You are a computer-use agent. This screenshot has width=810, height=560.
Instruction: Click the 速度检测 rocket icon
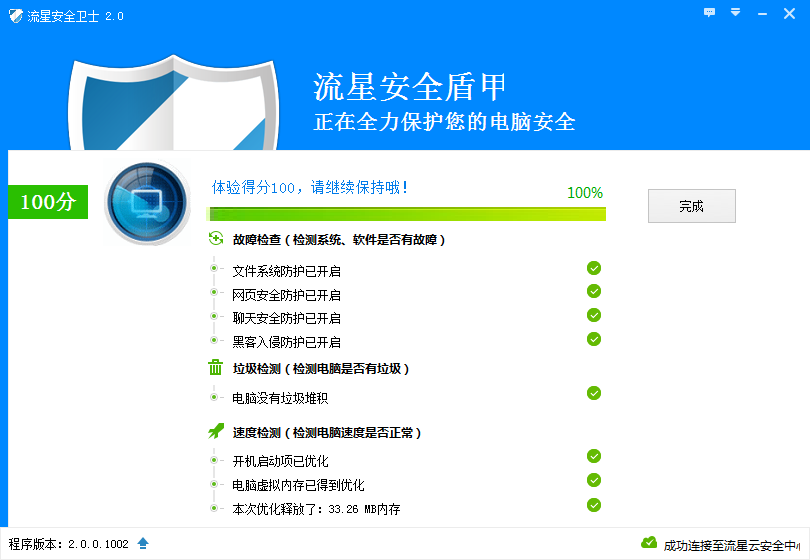[x=216, y=431]
